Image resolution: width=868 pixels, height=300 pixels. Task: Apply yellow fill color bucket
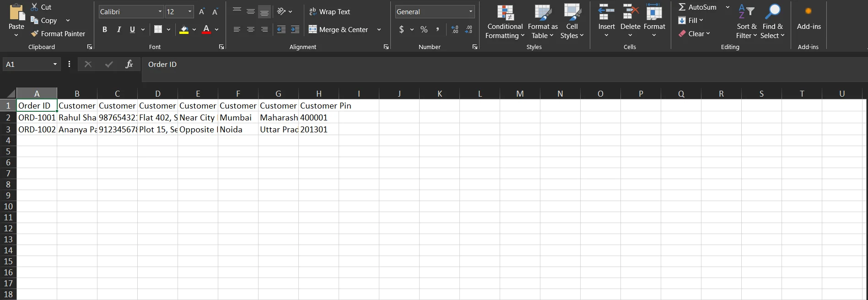tap(184, 30)
